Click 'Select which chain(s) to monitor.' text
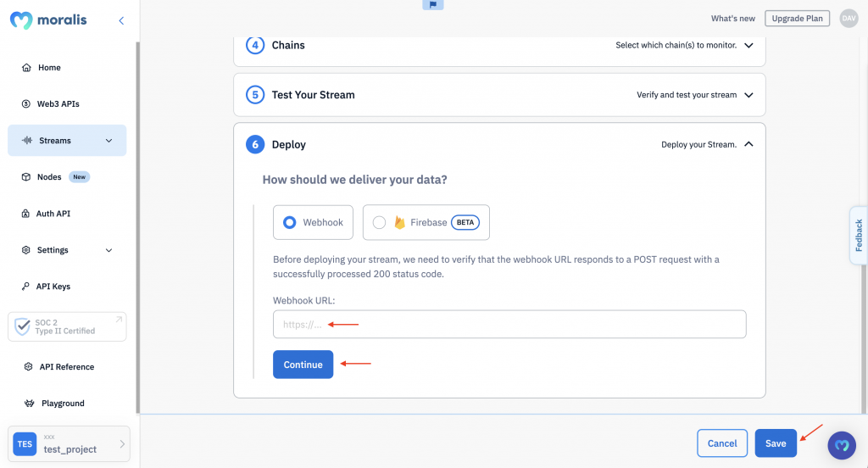The image size is (868, 468). coord(676,46)
